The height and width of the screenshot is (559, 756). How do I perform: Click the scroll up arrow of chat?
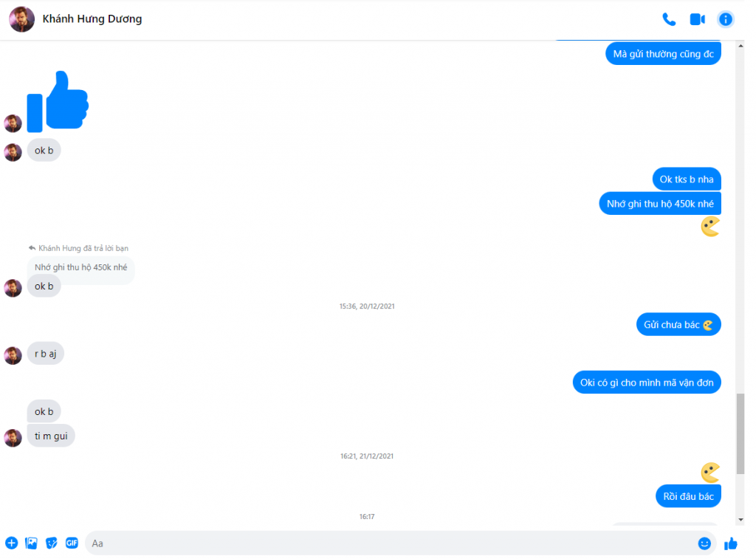tap(740, 46)
